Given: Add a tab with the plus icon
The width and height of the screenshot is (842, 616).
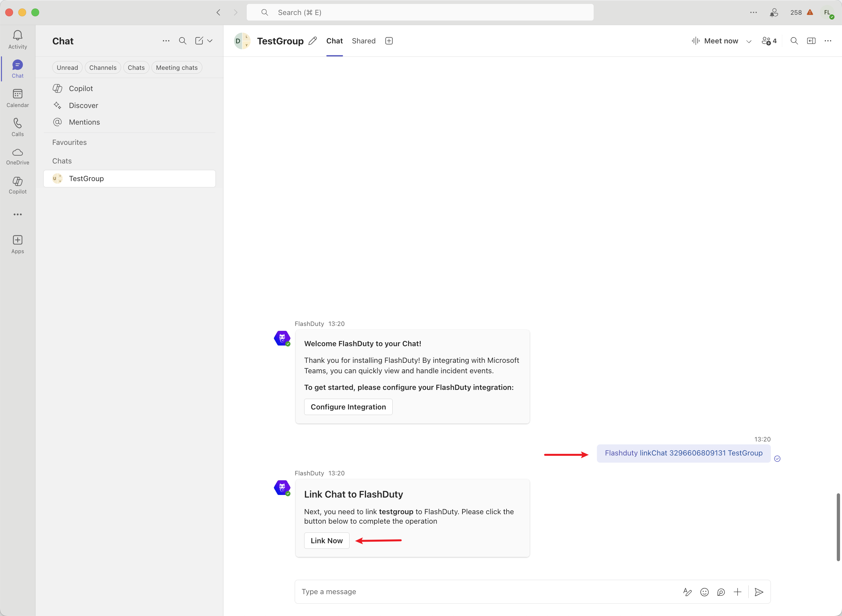Looking at the screenshot, I should click(x=389, y=41).
